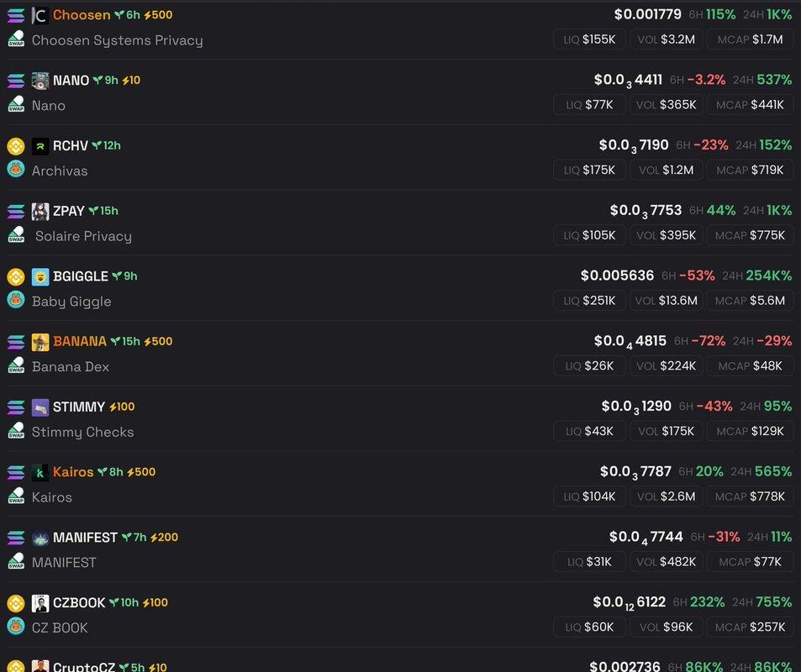Image resolution: width=801 pixels, height=672 pixels.
Task: Click the Kairos token logo
Action: pyautogui.click(x=40, y=472)
